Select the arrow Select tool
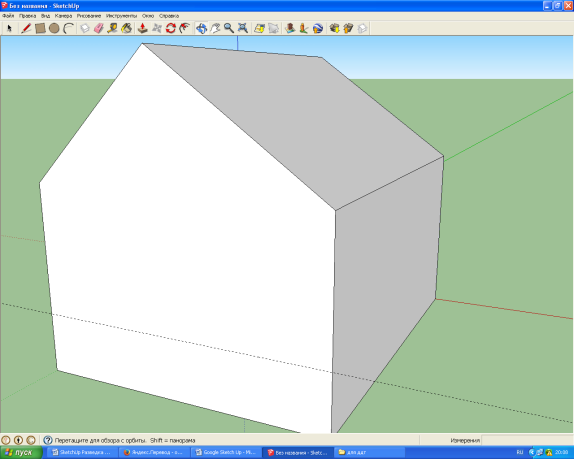The height and width of the screenshot is (459, 574). [10, 28]
